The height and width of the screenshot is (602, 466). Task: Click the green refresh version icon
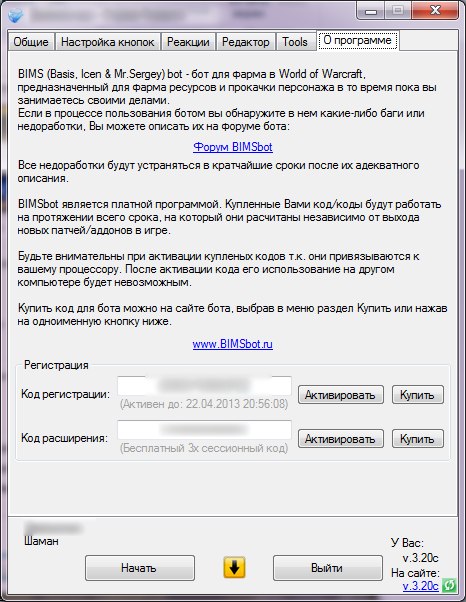pyautogui.click(x=449, y=585)
